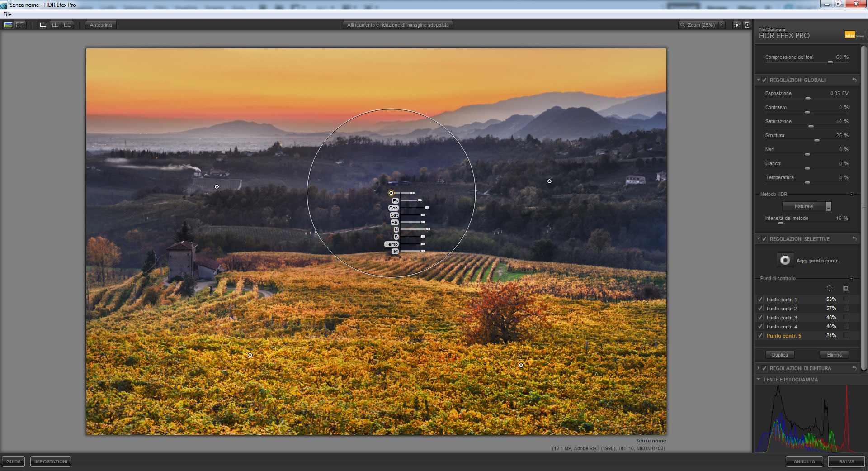Image resolution: width=868 pixels, height=471 pixels.
Task: Uncheck Punto contr. 5
Action: [x=760, y=336]
